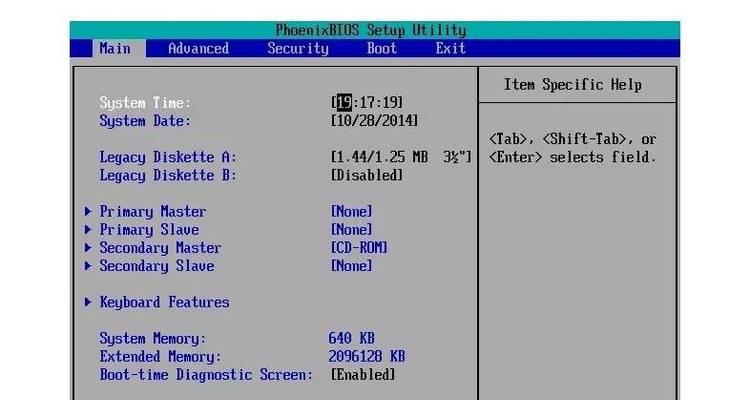Click Primary Master None value
750x400 pixels.
[x=351, y=211]
